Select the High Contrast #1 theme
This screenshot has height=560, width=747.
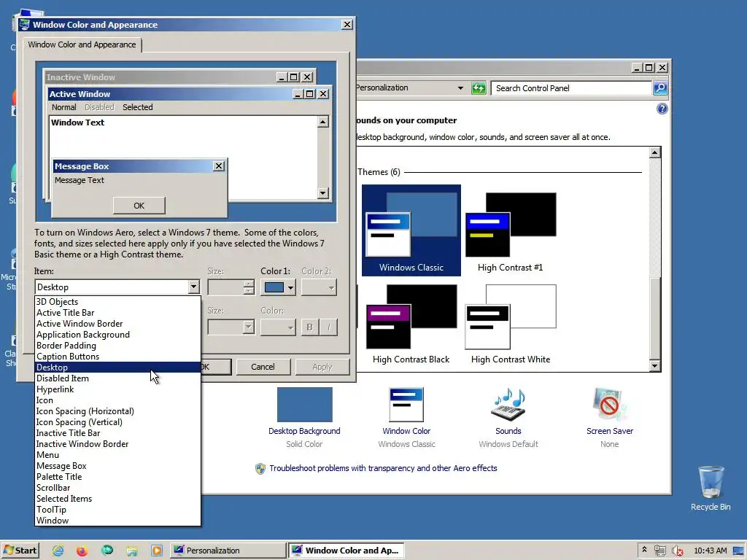click(x=510, y=231)
